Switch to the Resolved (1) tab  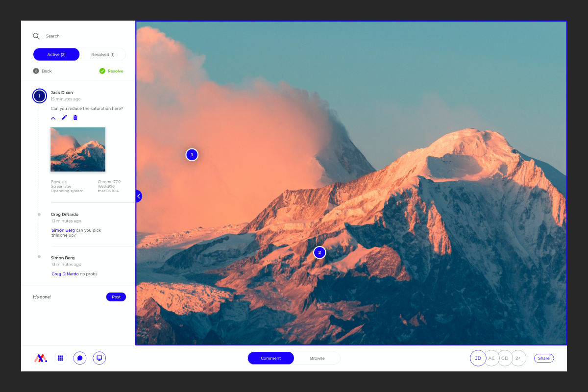tap(102, 54)
